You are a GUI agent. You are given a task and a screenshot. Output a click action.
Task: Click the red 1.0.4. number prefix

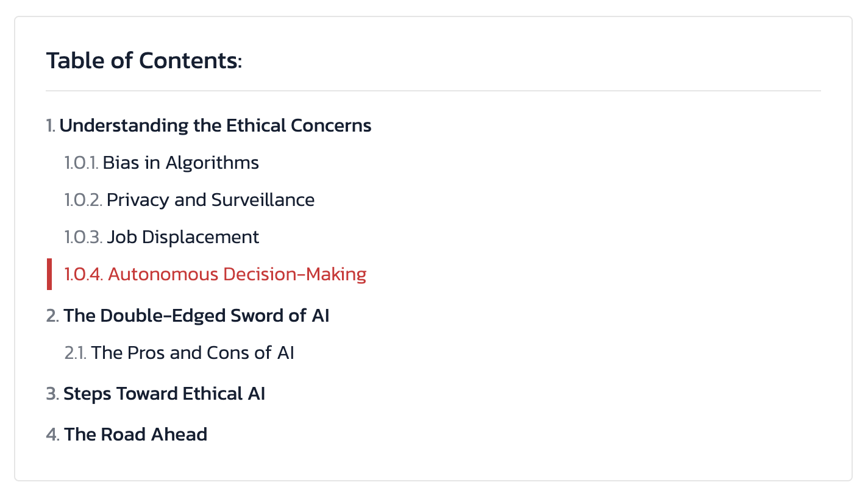tap(84, 274)
